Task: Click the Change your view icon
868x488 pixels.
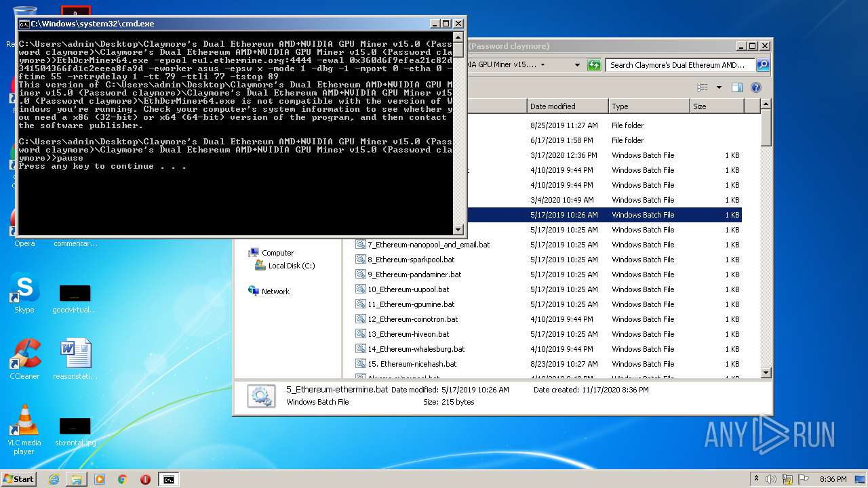Action: (703, 87)
